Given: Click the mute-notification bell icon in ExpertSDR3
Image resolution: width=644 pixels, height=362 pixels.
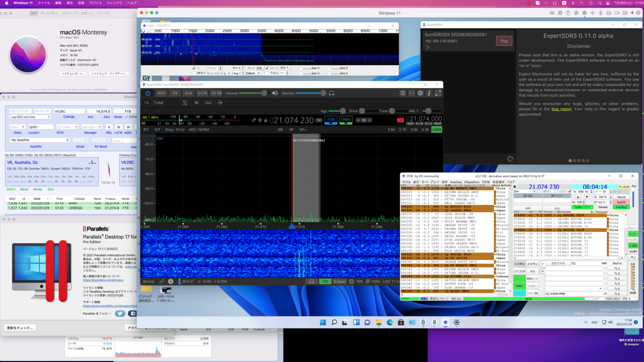Looking at the screenshot, I should (196, 102).
